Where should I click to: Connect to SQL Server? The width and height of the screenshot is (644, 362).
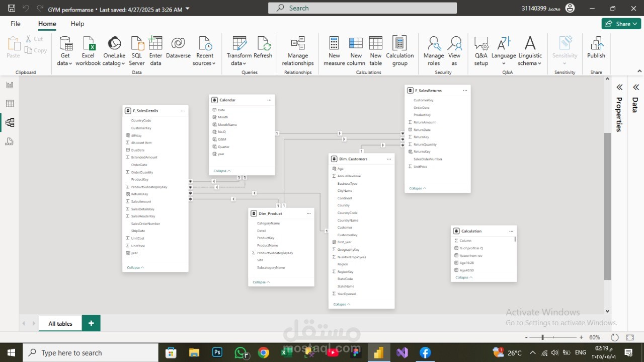[x=137, y=51]
